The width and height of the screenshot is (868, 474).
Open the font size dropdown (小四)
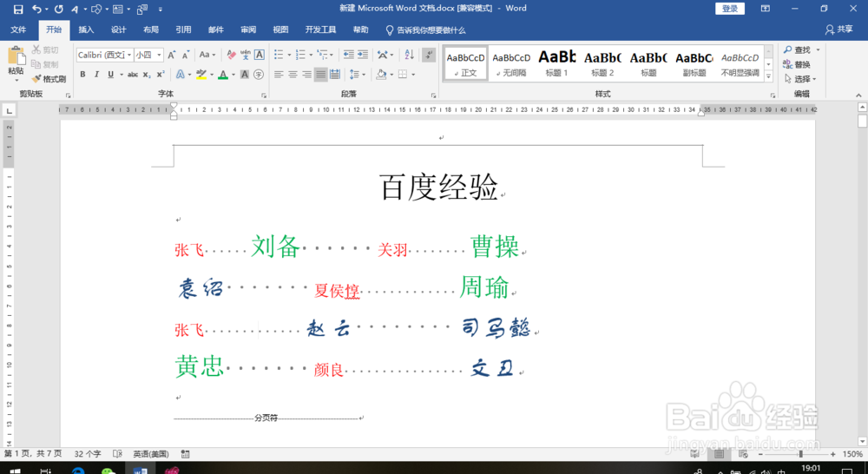click(x=159, y=55)
